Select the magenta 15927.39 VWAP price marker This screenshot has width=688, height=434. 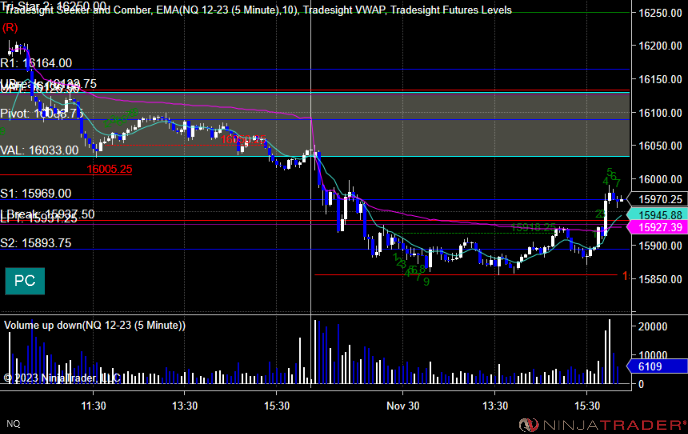coord(657,227)
